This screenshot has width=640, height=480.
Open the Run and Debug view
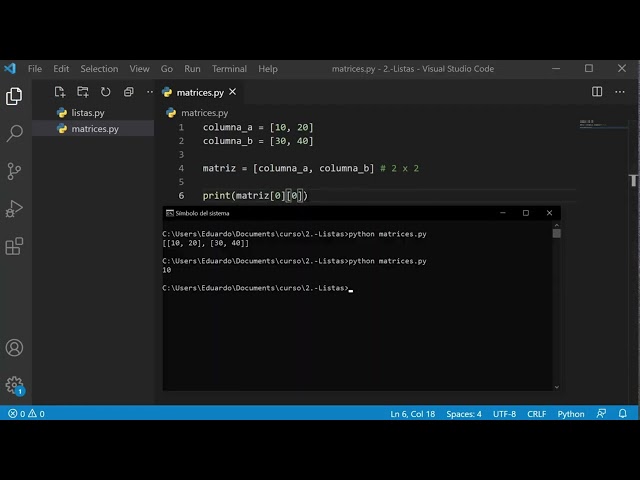tap(14, 209)
